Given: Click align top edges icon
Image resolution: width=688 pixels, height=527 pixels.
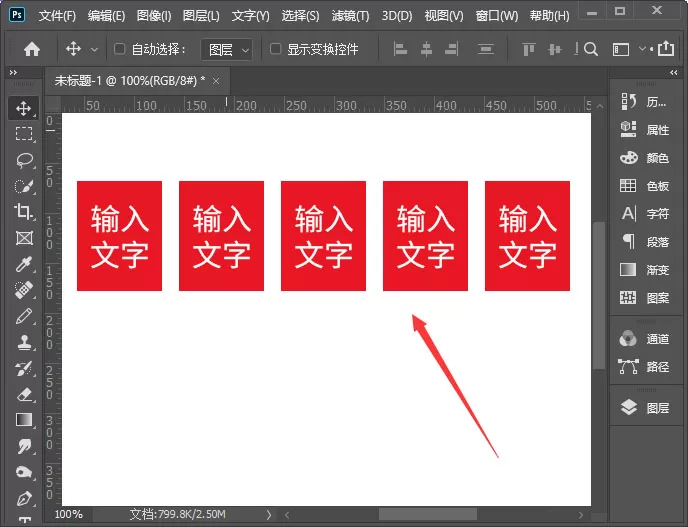Looking at the screenshot, I should (529, 49).
